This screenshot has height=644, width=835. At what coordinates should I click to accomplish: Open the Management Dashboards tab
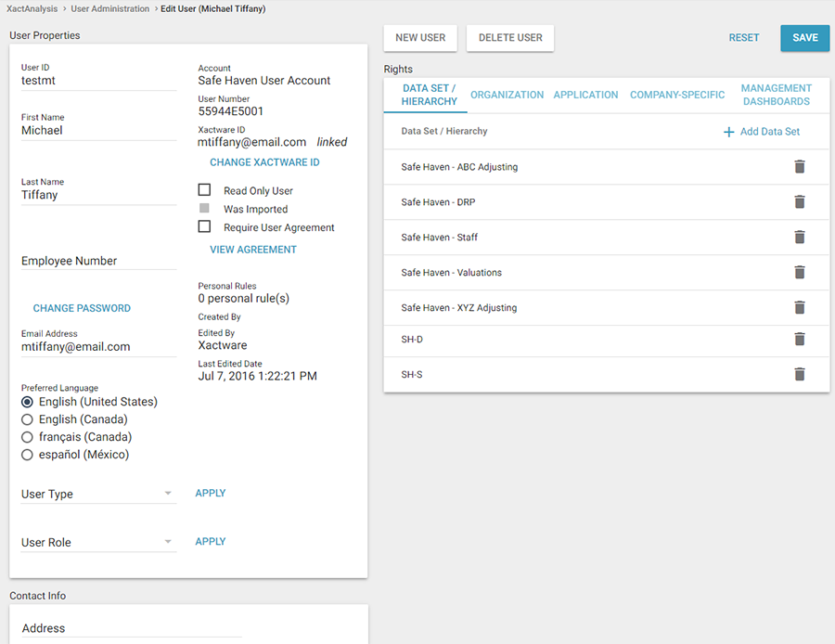(x=776, y=95)
